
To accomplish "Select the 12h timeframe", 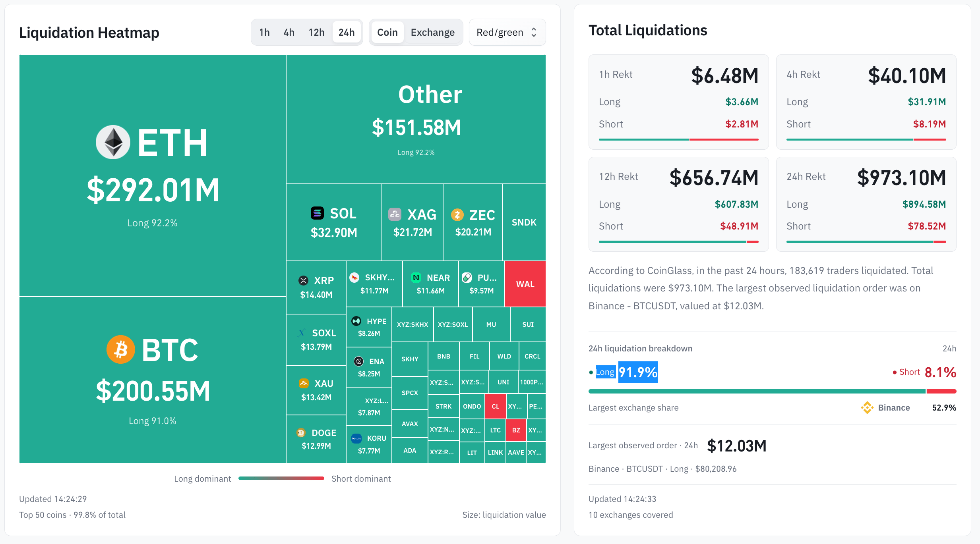I will [x=316, y=32].
